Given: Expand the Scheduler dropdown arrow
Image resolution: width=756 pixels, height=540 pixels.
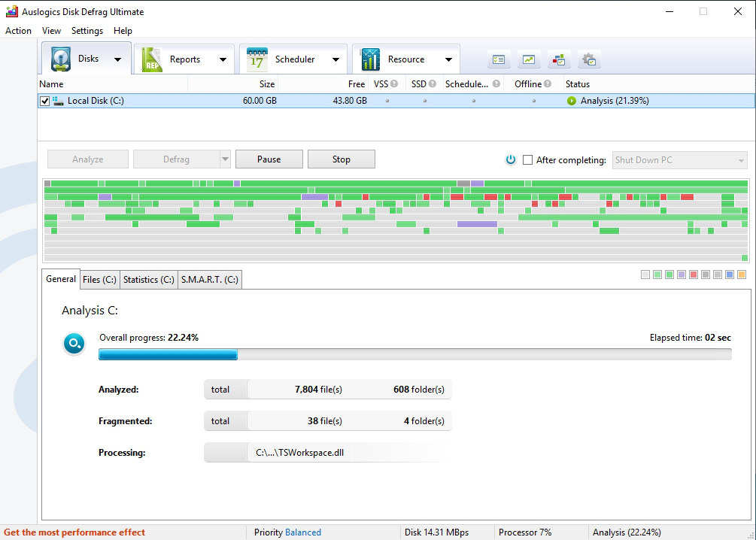Looking at the screenshot, I should click(x=335, y=59).
